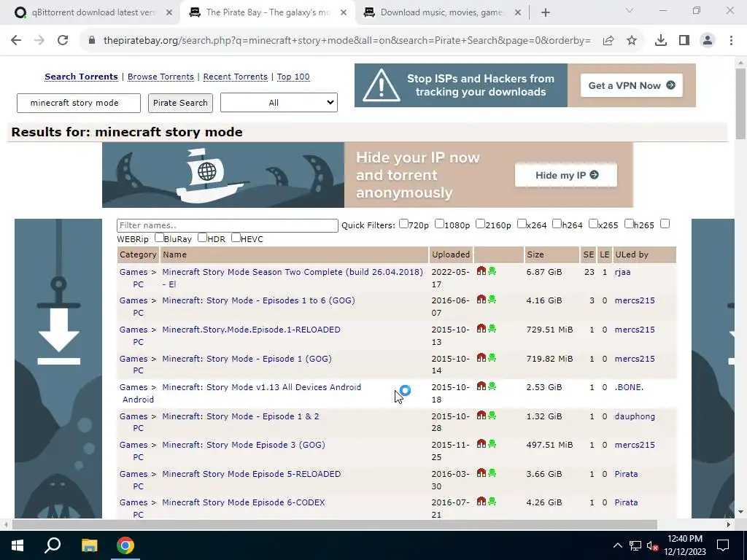View site information lock icon
747x560 pixels.
92,41
